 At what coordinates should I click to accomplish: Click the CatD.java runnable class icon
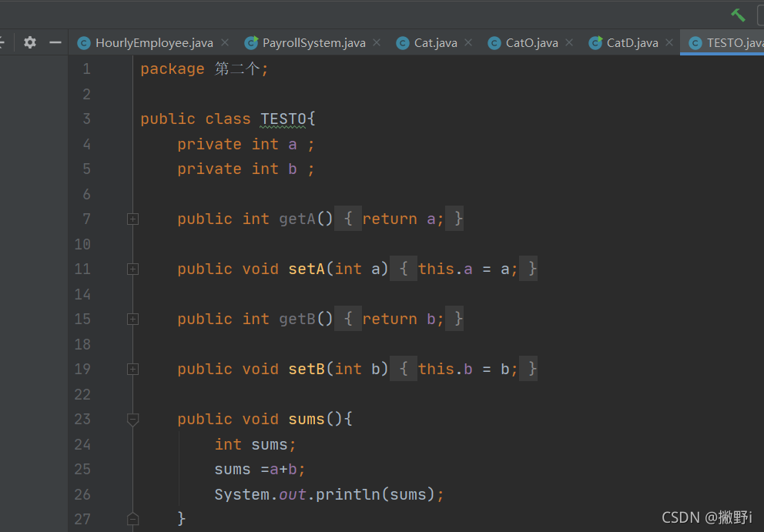pyautogui.click(x=595, y=43)
